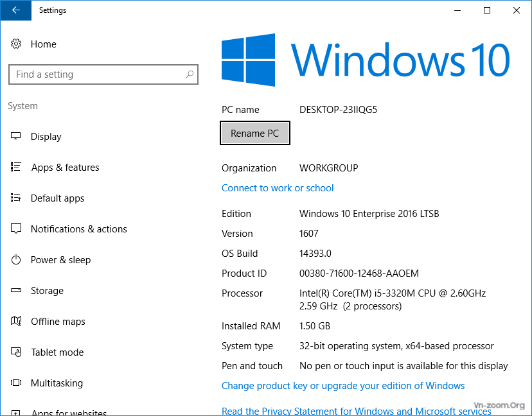Focus the Find a setting search box
The image size is (532, 416).
tap(103, 74)
